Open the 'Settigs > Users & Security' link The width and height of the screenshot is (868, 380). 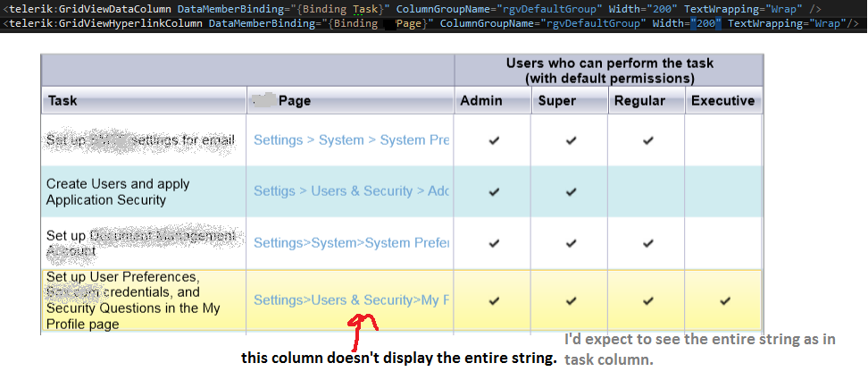(352, 191)
